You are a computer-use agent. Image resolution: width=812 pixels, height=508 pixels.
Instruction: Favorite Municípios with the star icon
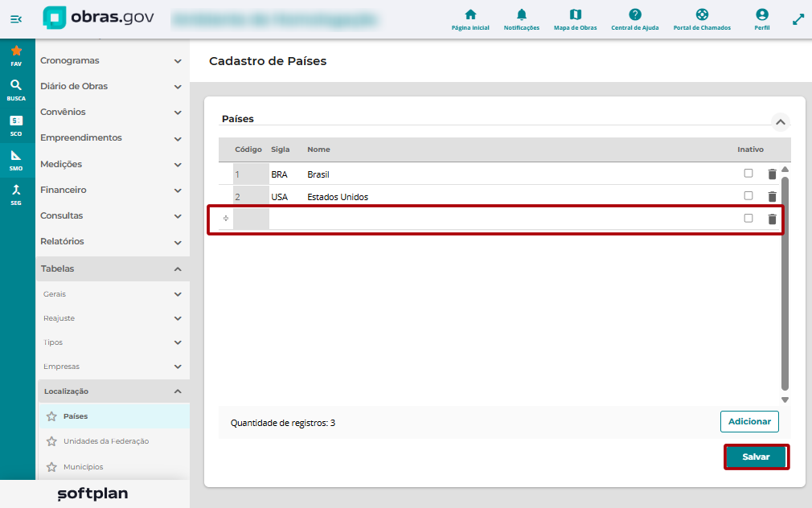click(51, 467)
